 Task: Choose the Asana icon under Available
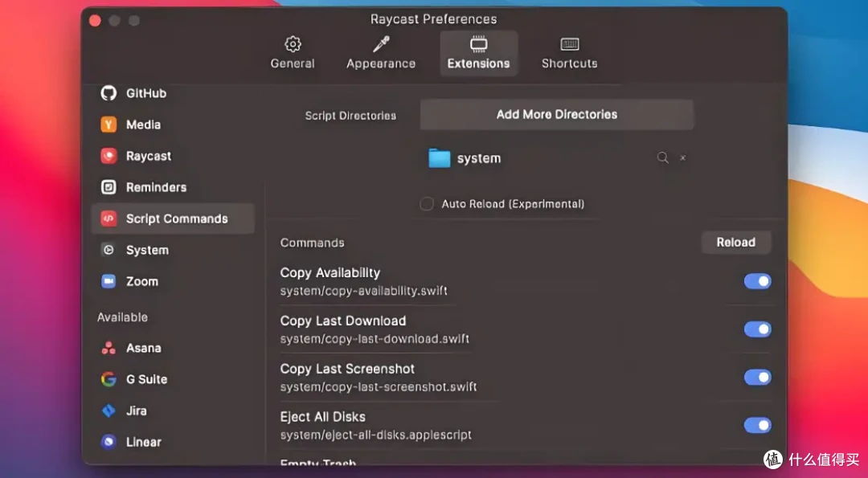pyautogui.click(x=108, y=348)
